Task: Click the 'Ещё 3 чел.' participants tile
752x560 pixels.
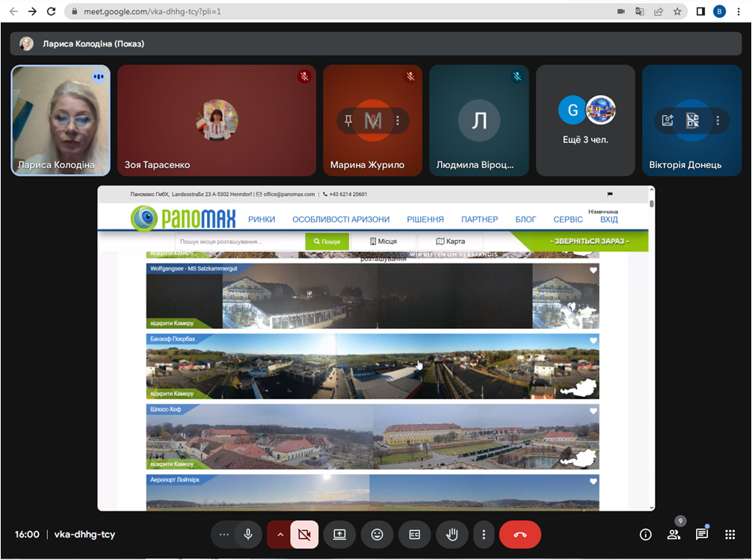Action: 585,120
